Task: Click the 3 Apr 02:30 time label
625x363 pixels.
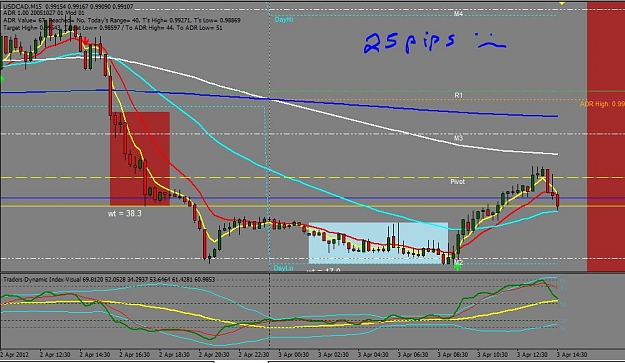Action: pyautogui.click(x=333, y=355)
